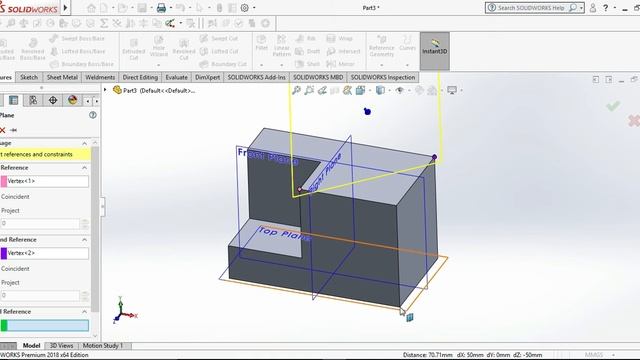Click the Select cursor icon

[x=200, y=8]
